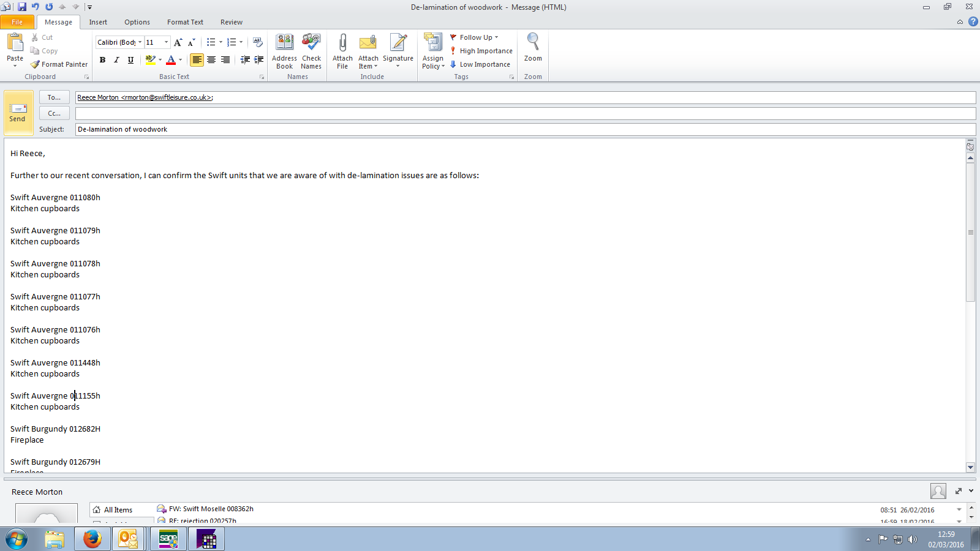Viewport: 980px width, 551px height.
Task: Redo the last action in the title bar
Action: 49,7
